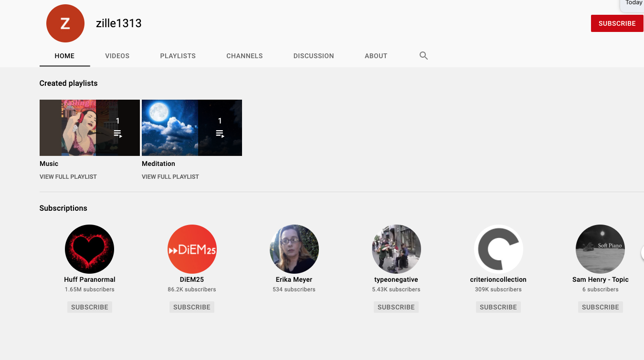This screenshot has height=360, width=644.
Task: Click the 'Subscriptions' section heading
Action: click(x=63, y=208)
